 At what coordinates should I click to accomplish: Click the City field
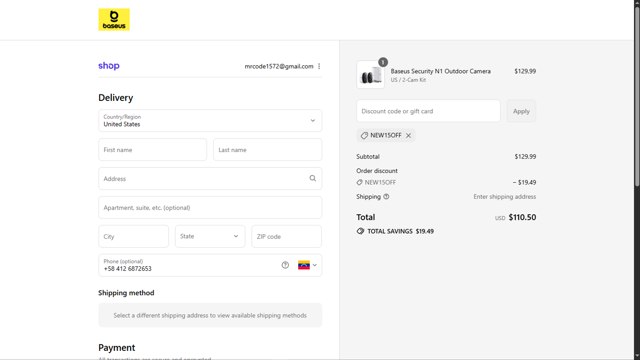click(x=133, y=236)
